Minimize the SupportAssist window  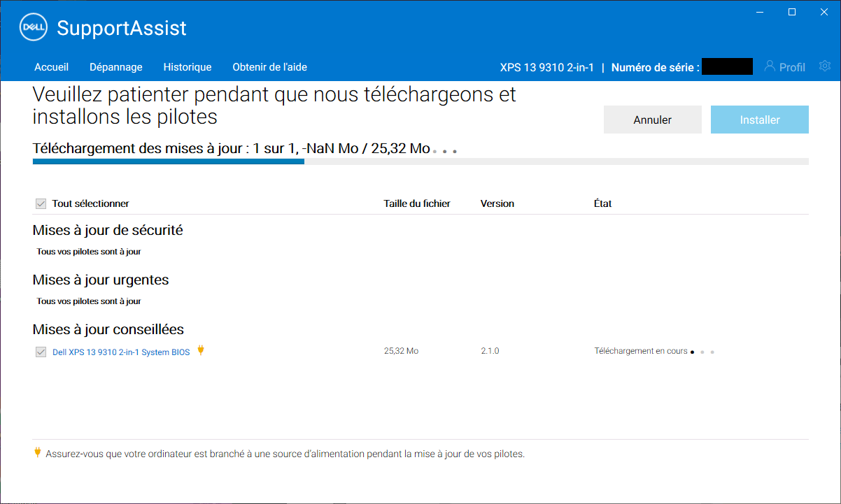click(760, 12)
